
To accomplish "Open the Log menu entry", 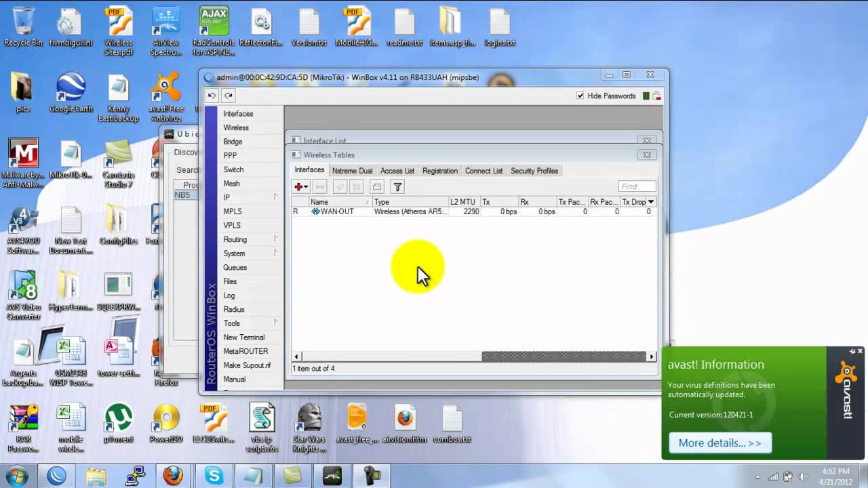I will (229, 296).
